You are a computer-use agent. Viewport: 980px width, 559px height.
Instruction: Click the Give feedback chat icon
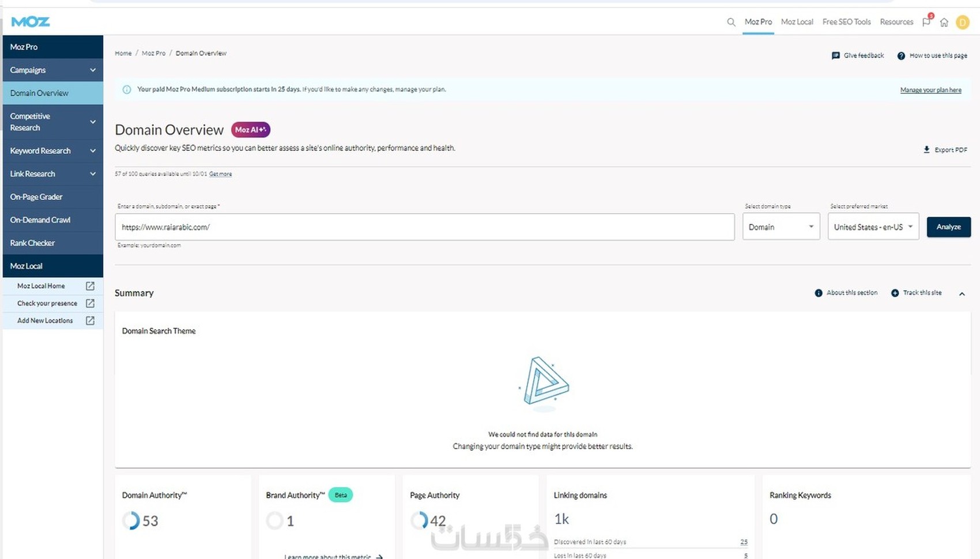[836, 56]
